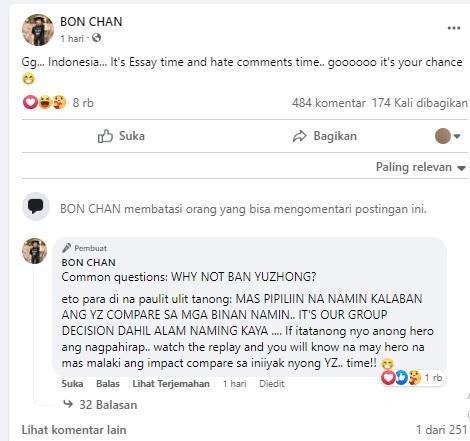Click Diedit to view edit history
Viewport: 470px width, 441px height.
click(271, 384)
